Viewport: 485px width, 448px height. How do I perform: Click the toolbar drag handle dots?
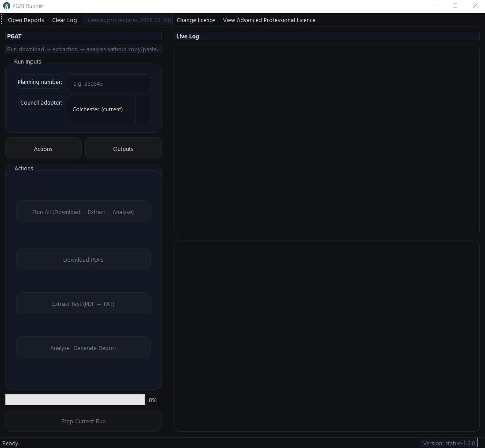pos(2,20)
